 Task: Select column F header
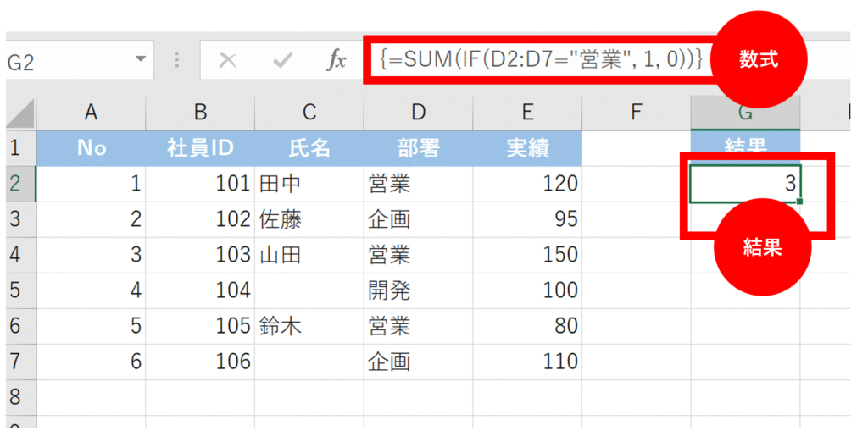[637, 112]
